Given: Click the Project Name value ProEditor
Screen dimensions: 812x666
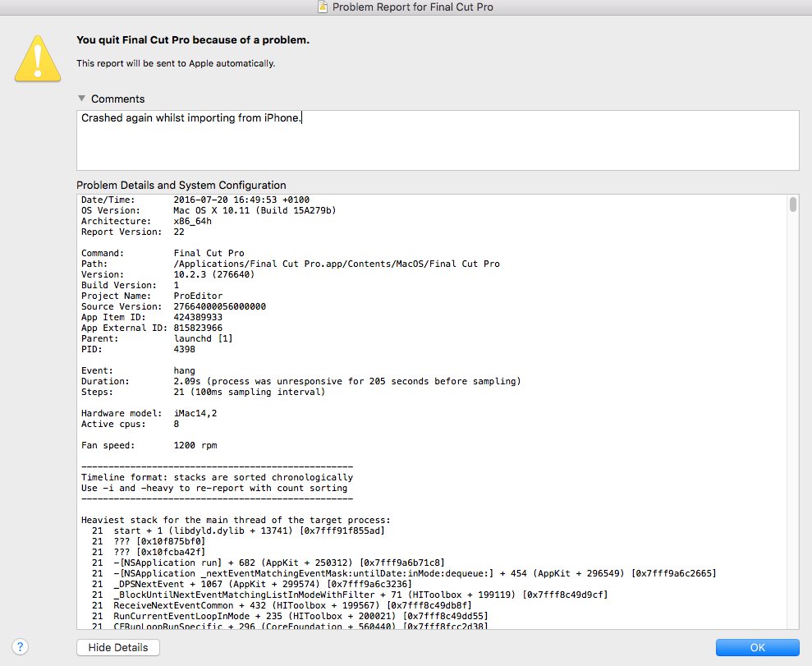Looking at the screenshot, I should coord(198,296).
